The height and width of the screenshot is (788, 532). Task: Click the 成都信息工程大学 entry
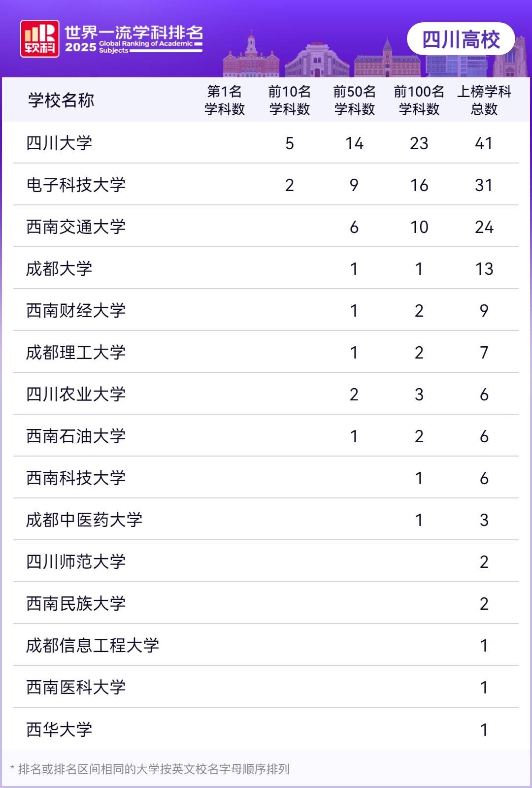[93, 646]
